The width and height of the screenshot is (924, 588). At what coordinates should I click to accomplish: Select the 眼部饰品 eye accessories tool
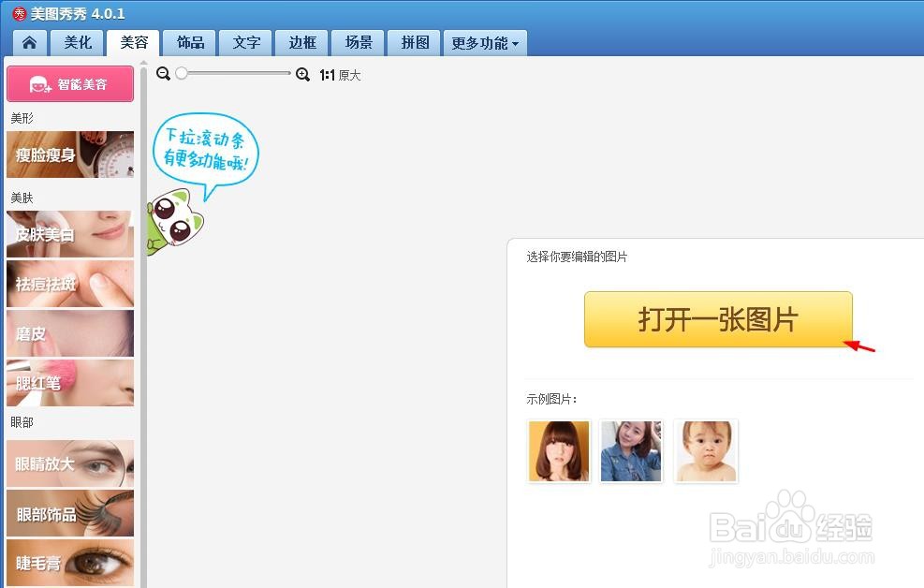click(x=69, y=512)
